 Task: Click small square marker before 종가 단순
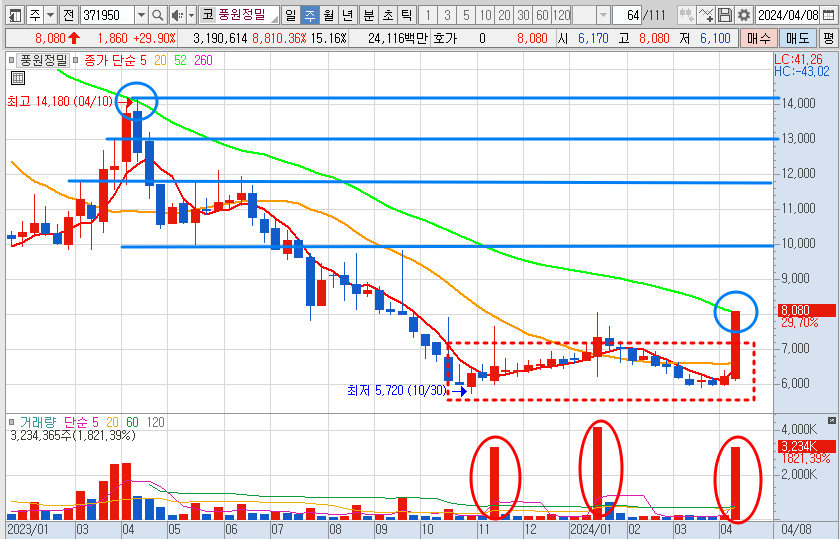point(76,60)
